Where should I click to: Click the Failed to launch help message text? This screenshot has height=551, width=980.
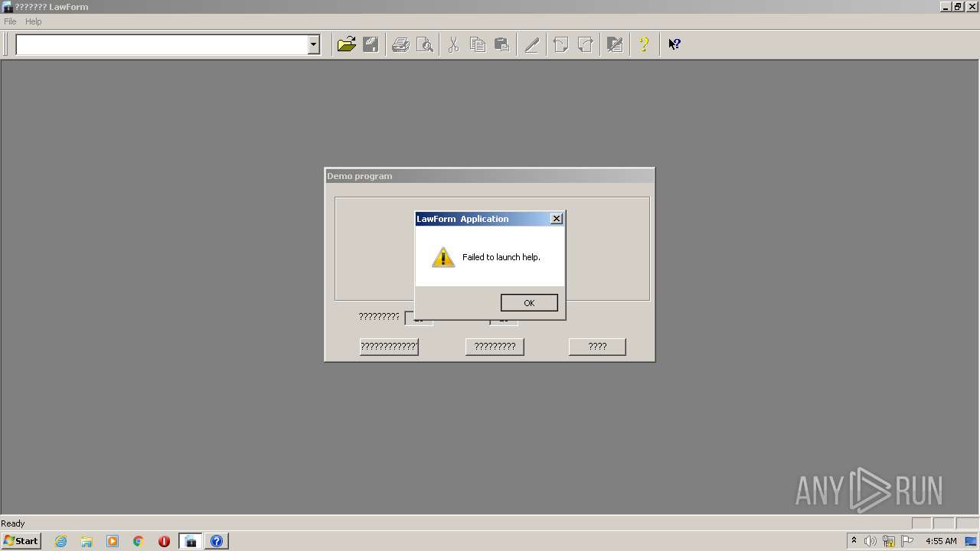tap(501, 257)
